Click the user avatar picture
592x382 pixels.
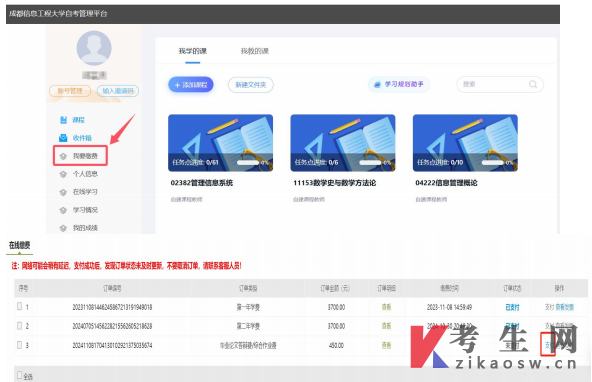click(94, 48)
